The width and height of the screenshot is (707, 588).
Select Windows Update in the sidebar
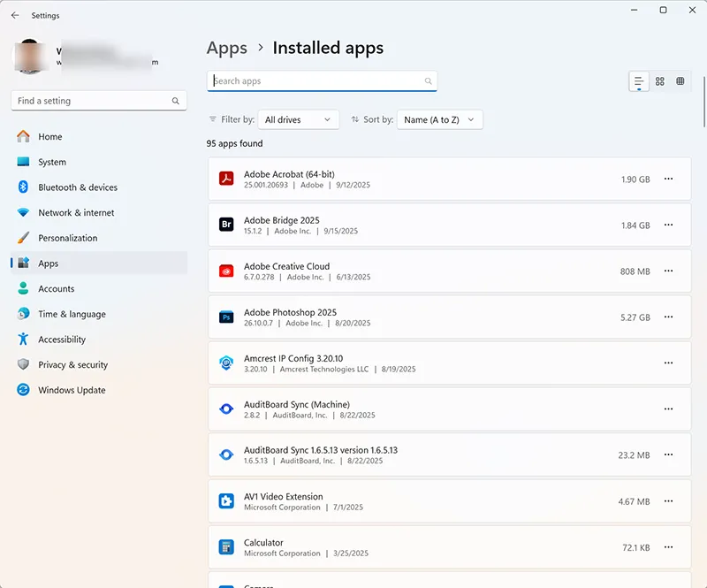69,390
